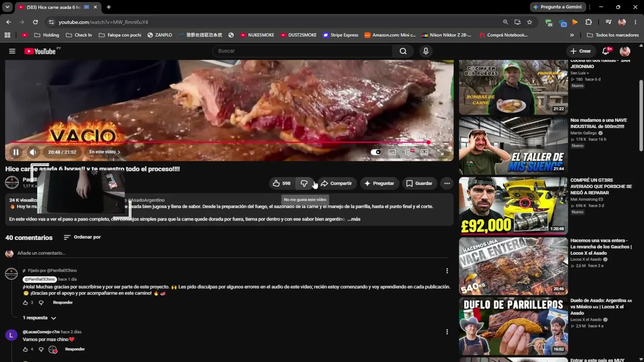Open the 'Bombas de carne' video thumbnail
This screenshot has width=644, height=362.
[513, 87]
